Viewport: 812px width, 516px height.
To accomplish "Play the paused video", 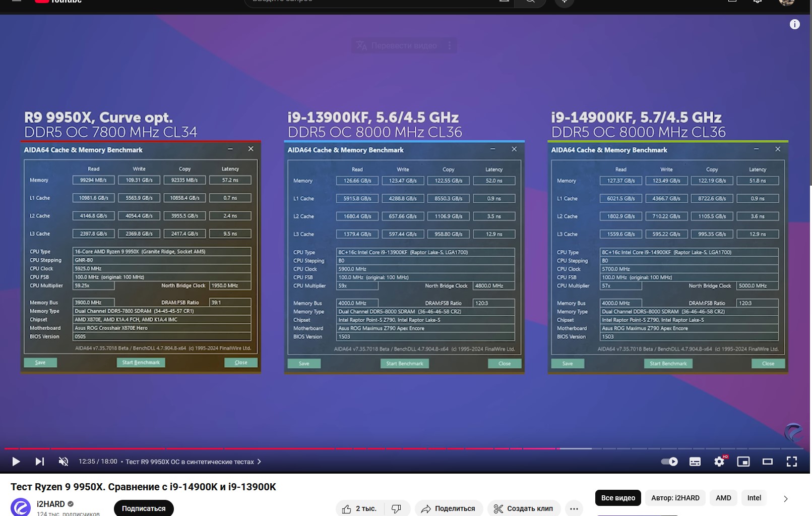I will tap(16, 462).
